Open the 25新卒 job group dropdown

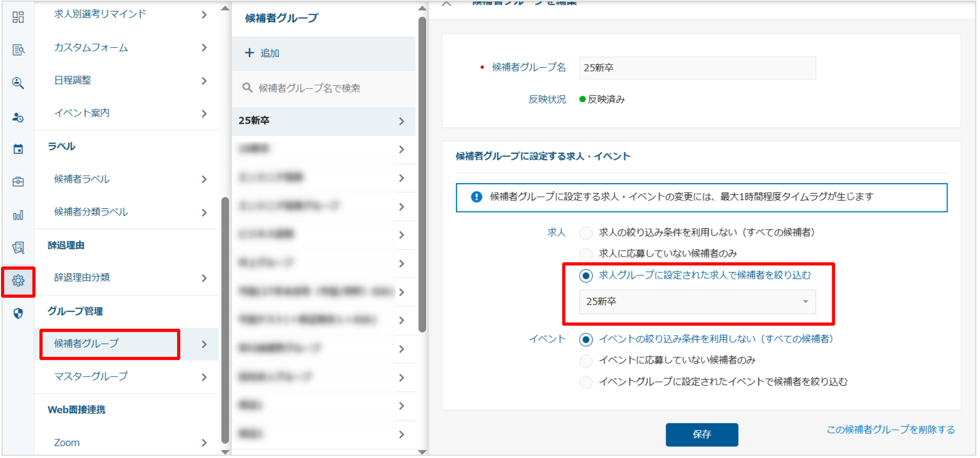697,302
